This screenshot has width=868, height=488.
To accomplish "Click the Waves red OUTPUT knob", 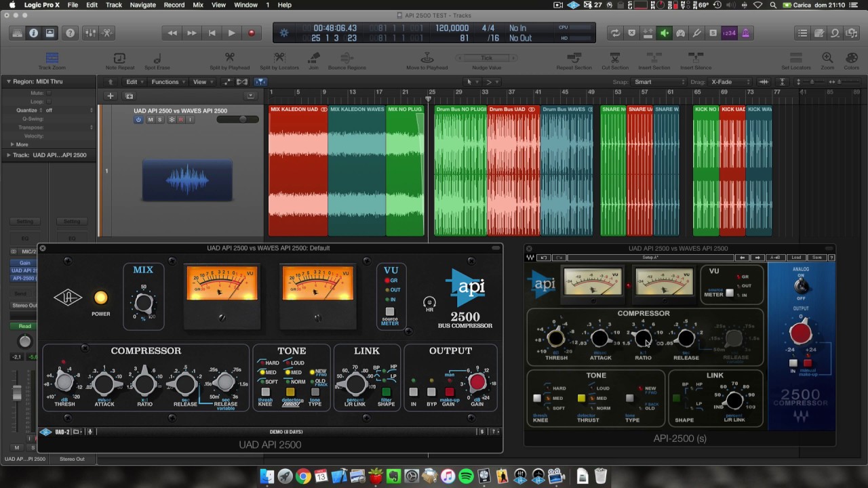I will [x=800, y=333].
